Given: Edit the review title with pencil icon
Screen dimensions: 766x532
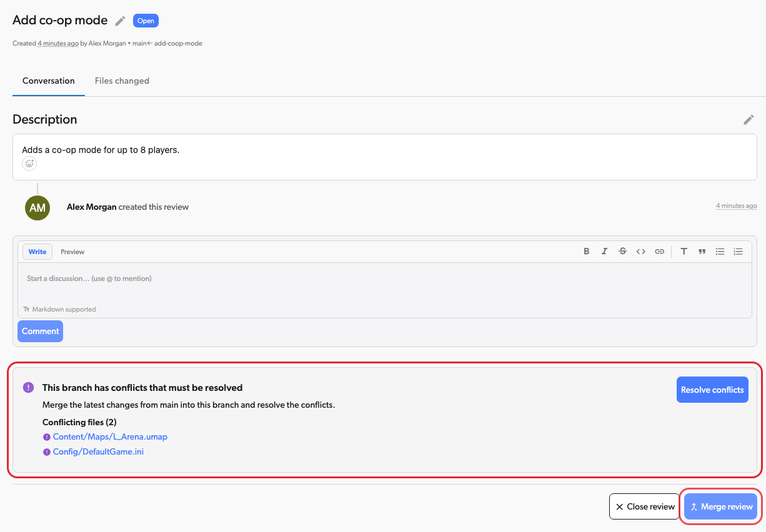Looking at the screenshot, I should (x=120, y=21).
